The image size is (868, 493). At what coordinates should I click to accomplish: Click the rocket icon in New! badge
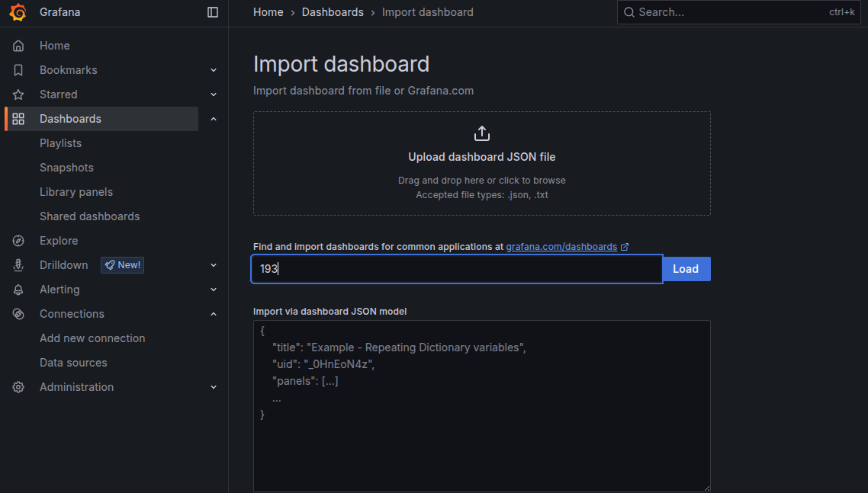(x=110, y=265)
